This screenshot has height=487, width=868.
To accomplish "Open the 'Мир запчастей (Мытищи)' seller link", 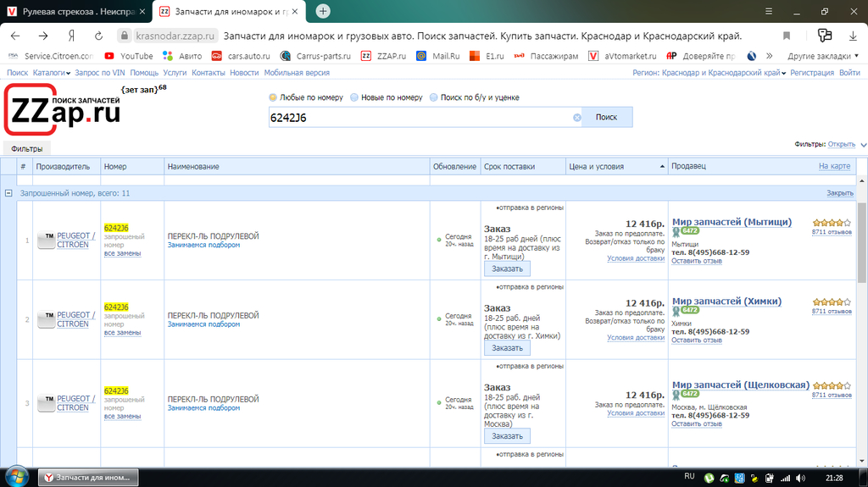I will [732, 222].
